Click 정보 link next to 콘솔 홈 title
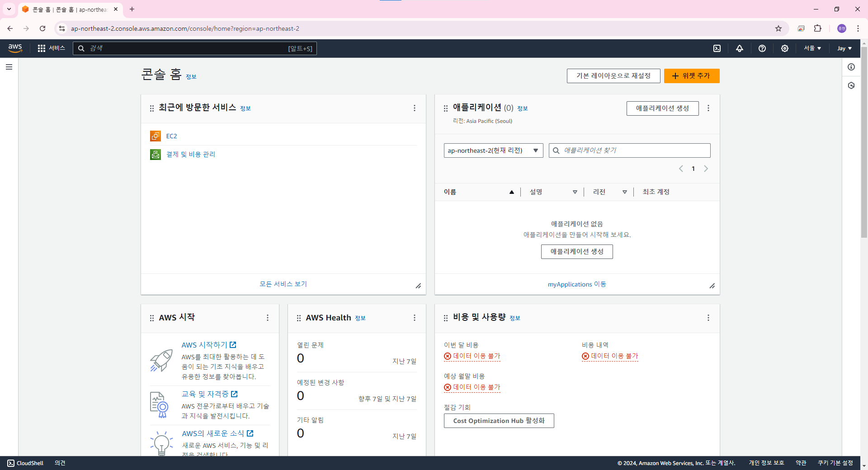The image size is (868, 470). pyautogui.click(x=191, y=77)
